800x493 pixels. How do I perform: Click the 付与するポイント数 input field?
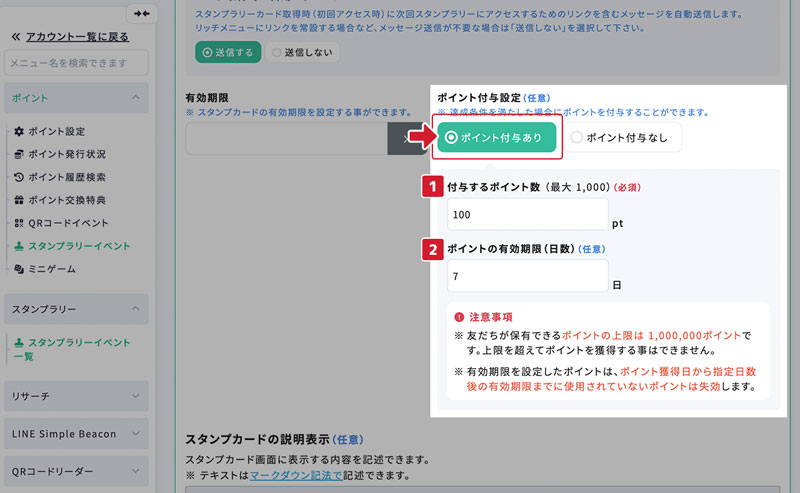pos(527,214)
